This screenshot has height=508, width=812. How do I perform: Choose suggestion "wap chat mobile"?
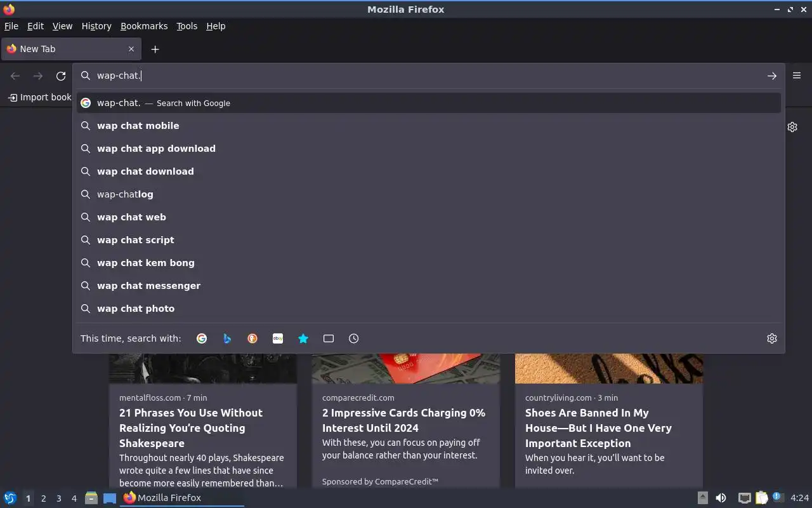coord(429,126)
